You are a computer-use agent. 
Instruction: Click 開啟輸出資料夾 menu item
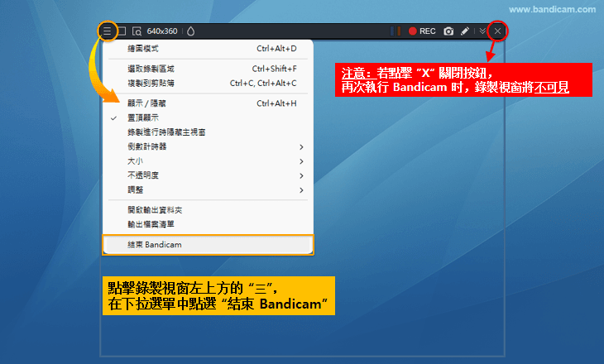[208, 210]
